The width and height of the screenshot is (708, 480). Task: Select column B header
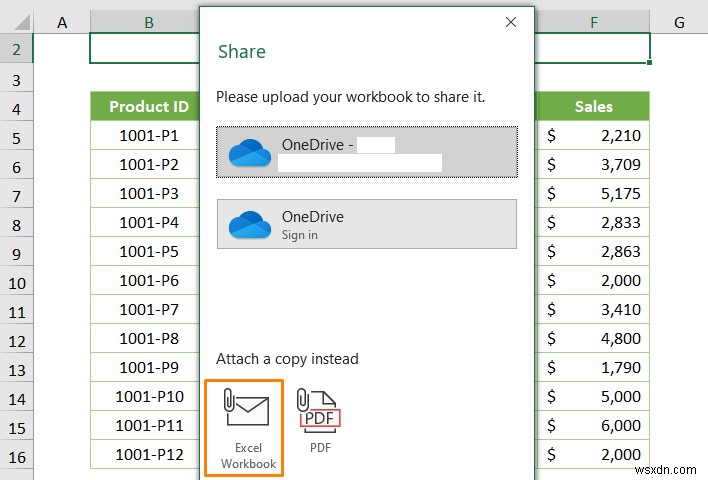click(x=148, y=22)
